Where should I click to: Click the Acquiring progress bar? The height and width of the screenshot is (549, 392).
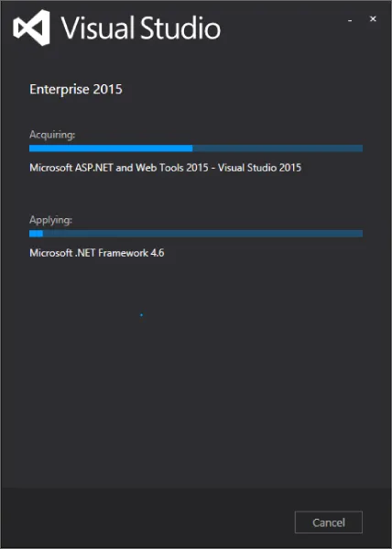tap(196, 148)
